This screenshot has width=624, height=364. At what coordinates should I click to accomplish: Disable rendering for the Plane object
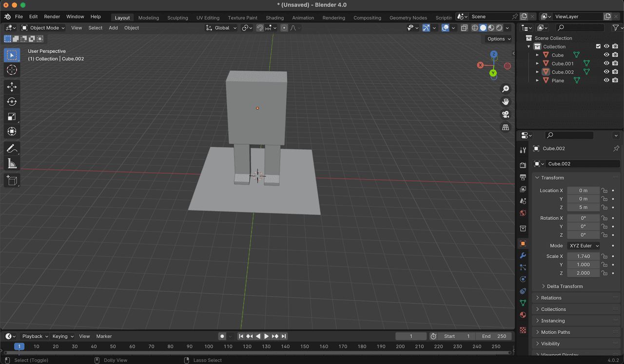[615, 80]
